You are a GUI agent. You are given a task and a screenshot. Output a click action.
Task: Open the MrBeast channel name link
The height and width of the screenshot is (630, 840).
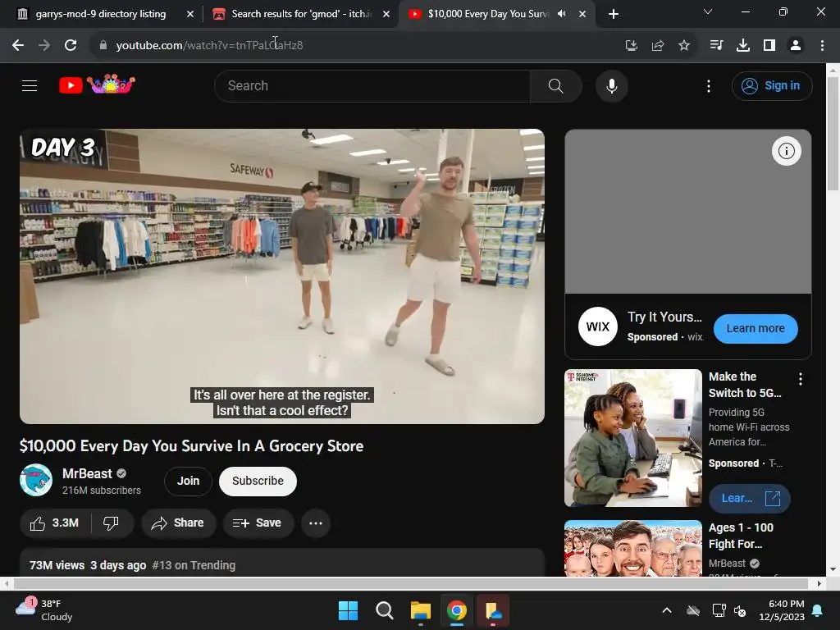pyautogui.click(x=87, y=473)
